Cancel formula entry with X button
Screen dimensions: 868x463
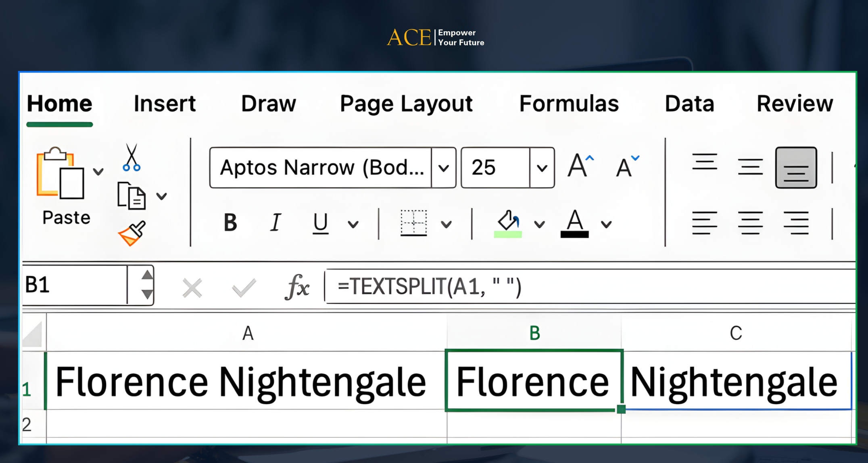(x=192, y=288)
